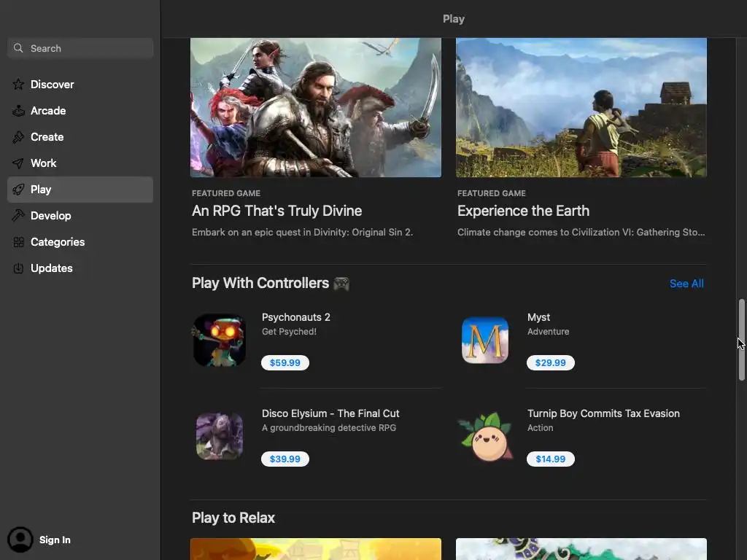Viewport: 747px width, 560px height.
Task: Open Divinity Original Sin 2 featured image
Action: (x=315, y=108)
